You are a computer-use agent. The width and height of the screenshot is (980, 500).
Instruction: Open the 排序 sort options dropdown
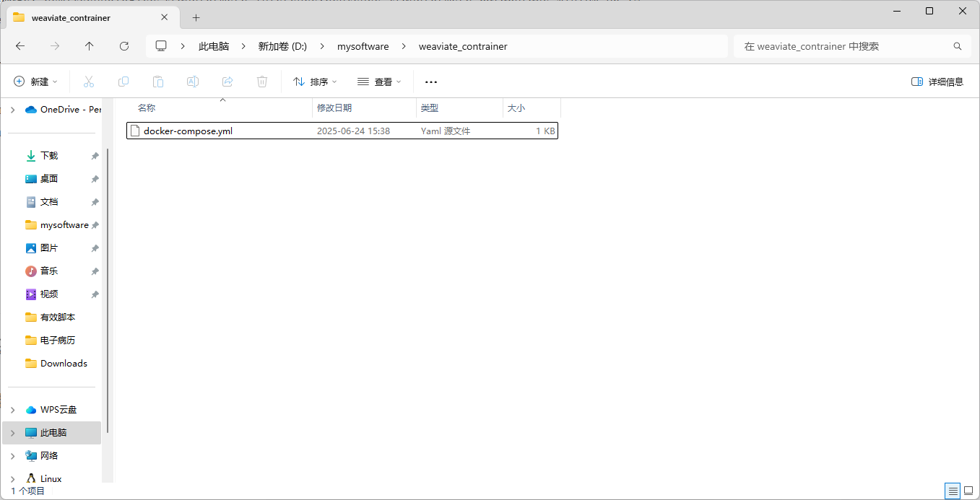[x=313, y=81]
